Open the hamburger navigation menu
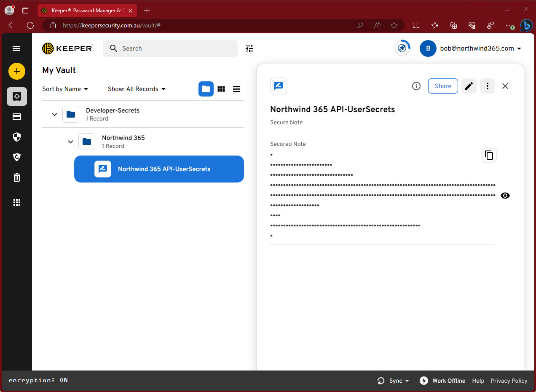This screenshot has height=392, width=536. click(16, 48)
